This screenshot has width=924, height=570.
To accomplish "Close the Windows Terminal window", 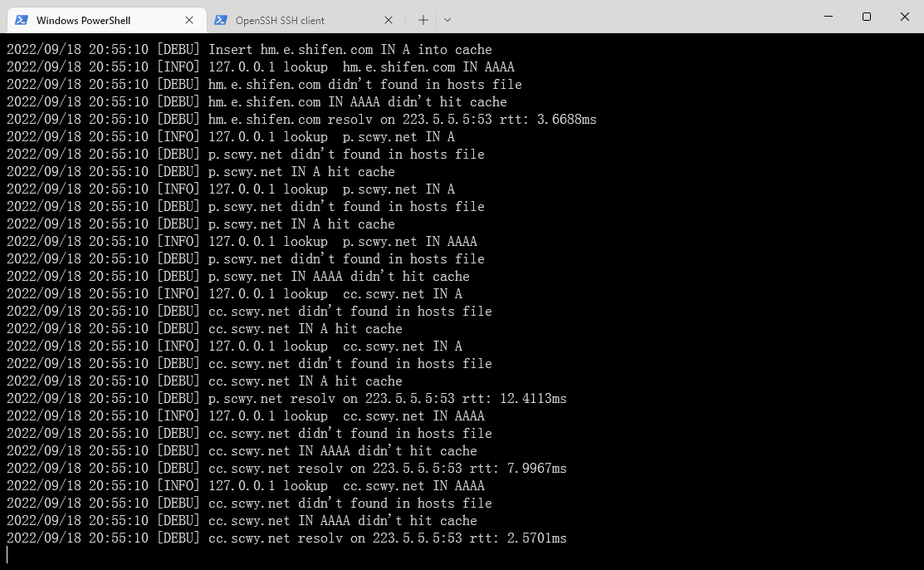I will coord(905,17).
